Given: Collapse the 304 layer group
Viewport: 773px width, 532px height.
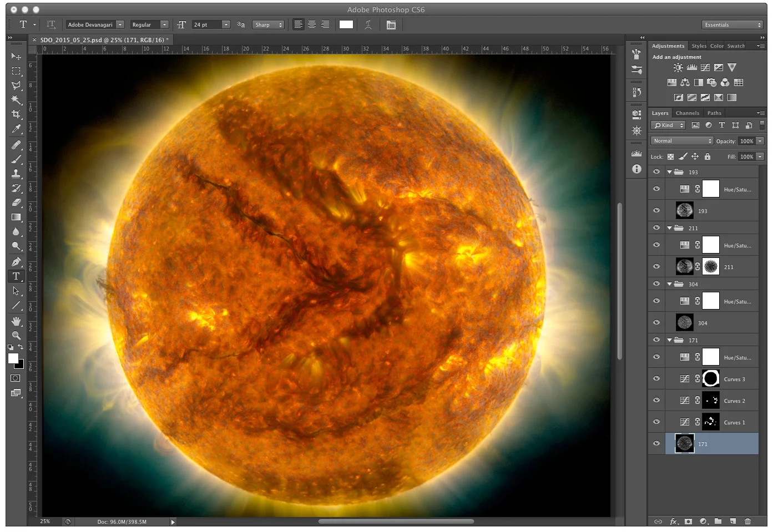Looking at the screenshot, I should pyautogui.click(x=669, y=284).
